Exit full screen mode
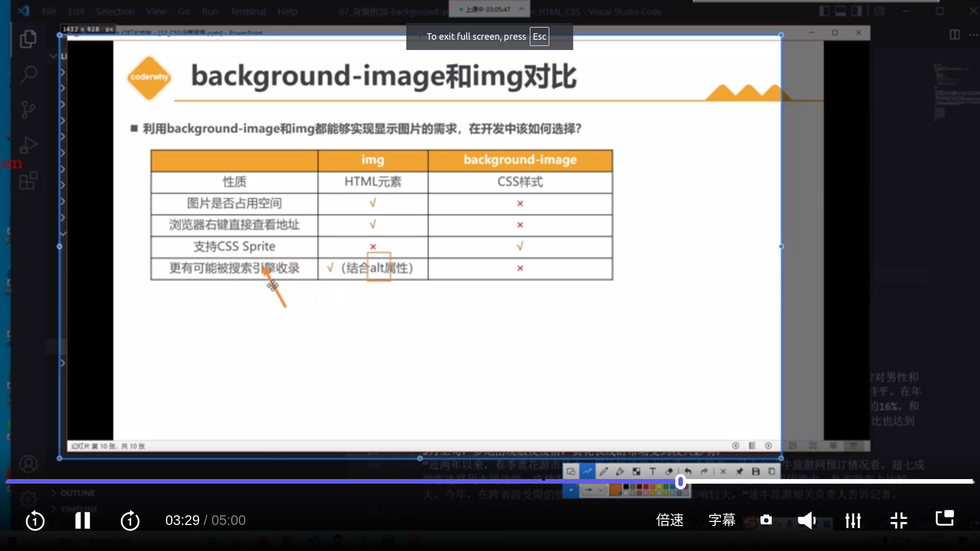Viewport: 980px width, 551px height. pos(898,520)
